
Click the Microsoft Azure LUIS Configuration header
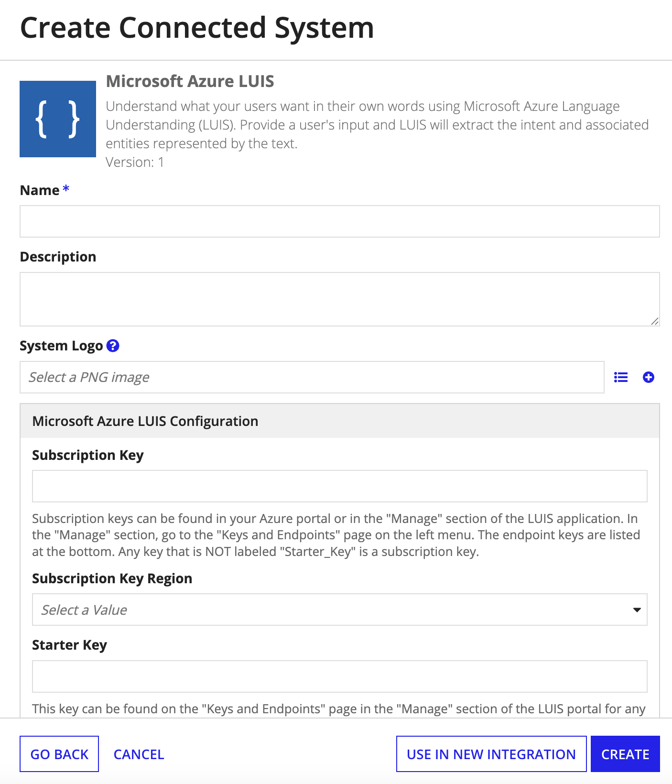click(340, 421)
